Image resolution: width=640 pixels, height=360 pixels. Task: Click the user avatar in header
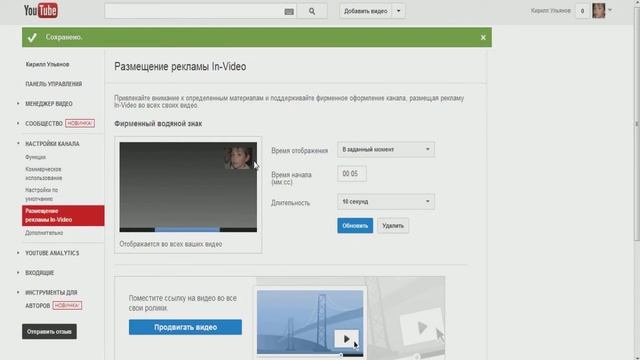[599, 11]
